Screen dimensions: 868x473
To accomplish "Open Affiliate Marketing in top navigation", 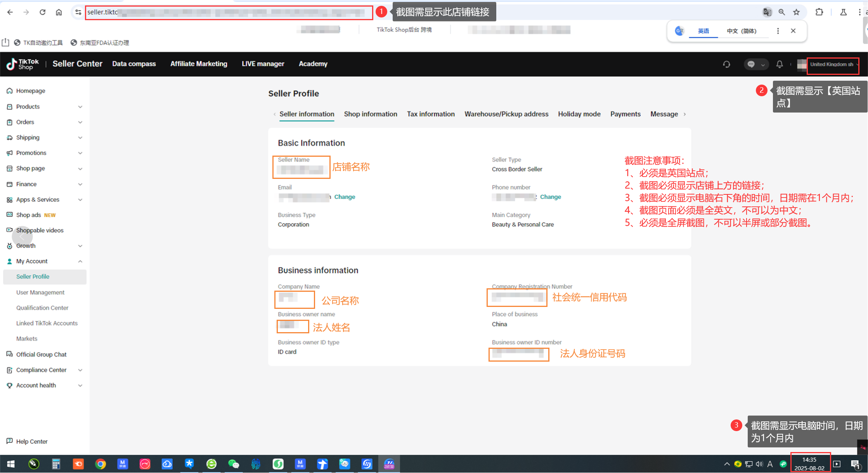I will click(199, 64).
